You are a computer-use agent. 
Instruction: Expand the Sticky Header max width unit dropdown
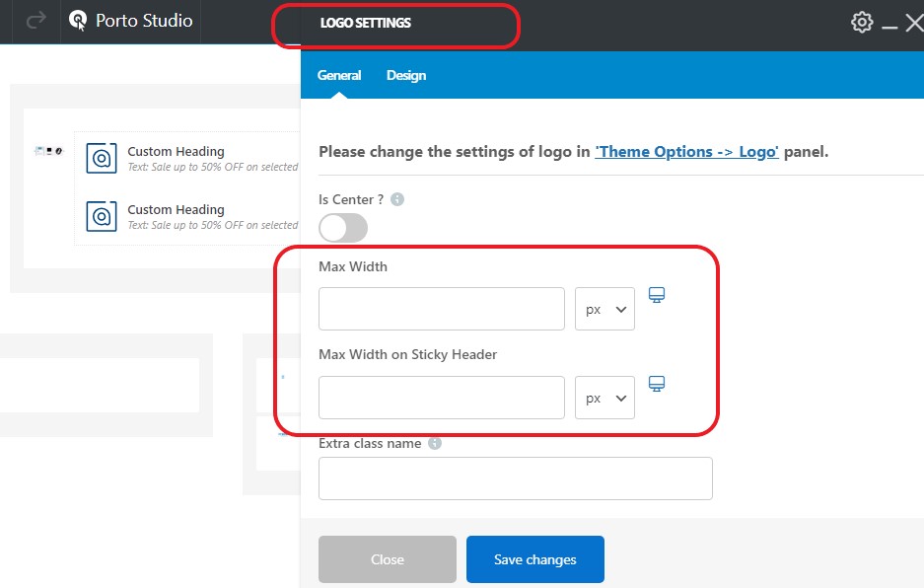click(x=604, y=398)
